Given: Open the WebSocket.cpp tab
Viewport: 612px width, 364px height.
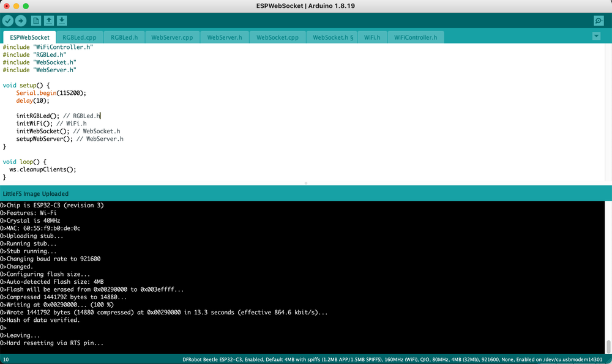Looking at the screenshot, I should tap(277, 37).
